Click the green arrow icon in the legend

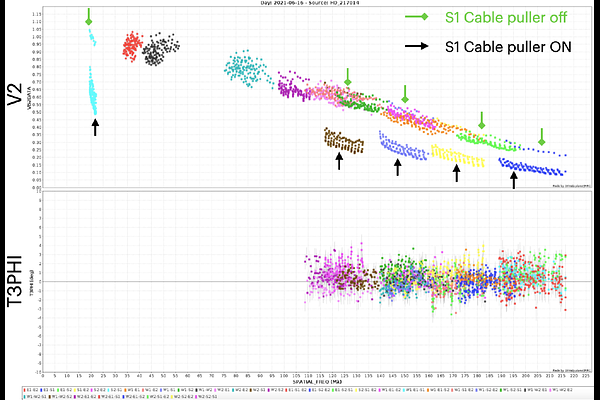(x=420, y=16)
